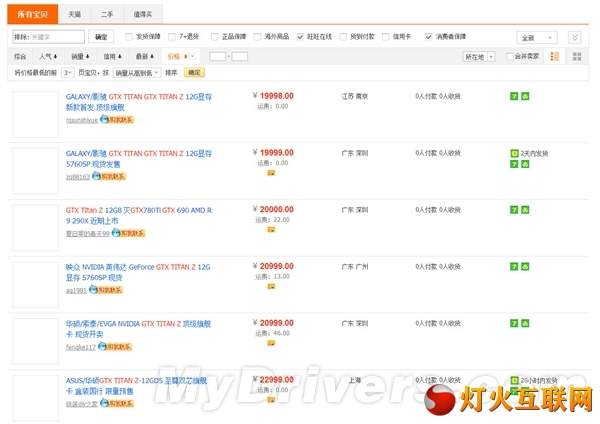Click the 排除 keyword input field

pos(49,37)
